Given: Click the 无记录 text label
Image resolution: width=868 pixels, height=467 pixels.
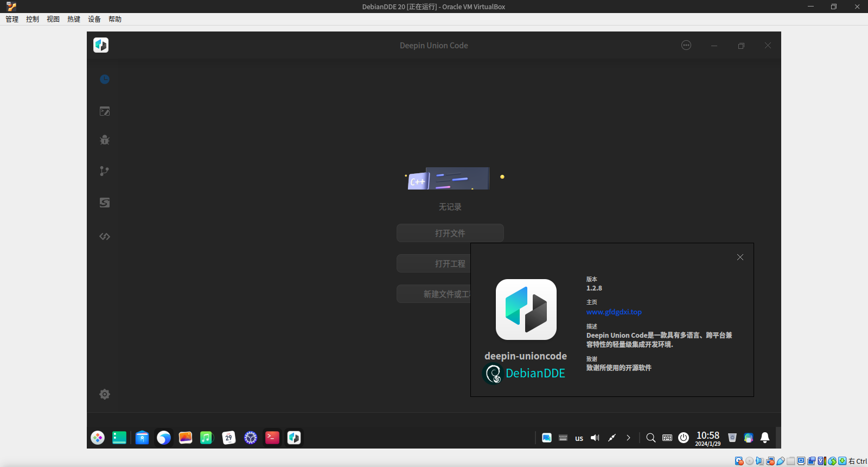Looking at the screenshot, I should [450, 207].
